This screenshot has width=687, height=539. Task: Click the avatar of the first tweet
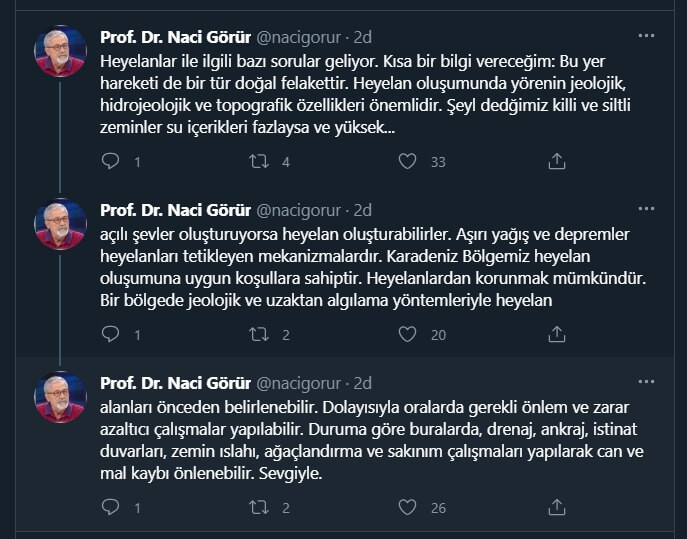(x=60, y=52)
